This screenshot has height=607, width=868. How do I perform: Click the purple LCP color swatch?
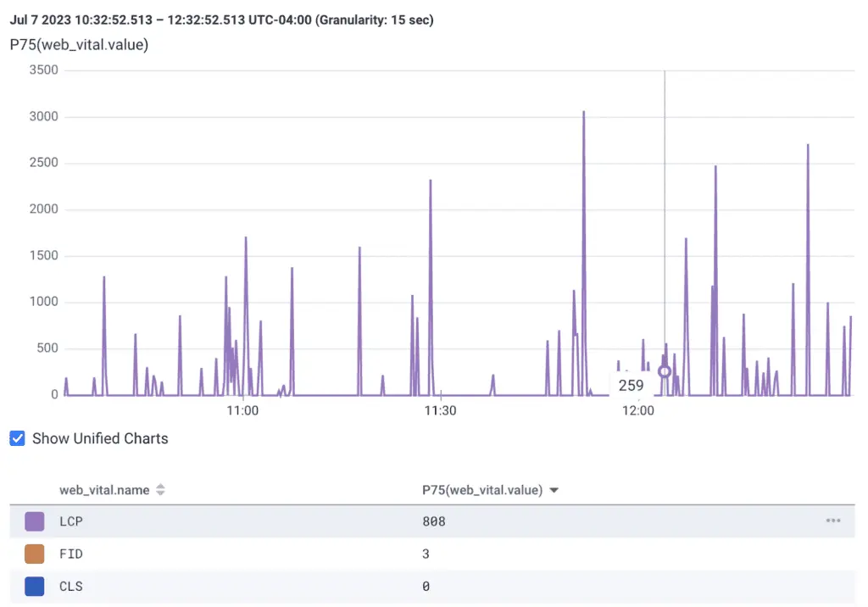(x=35, y=521)
